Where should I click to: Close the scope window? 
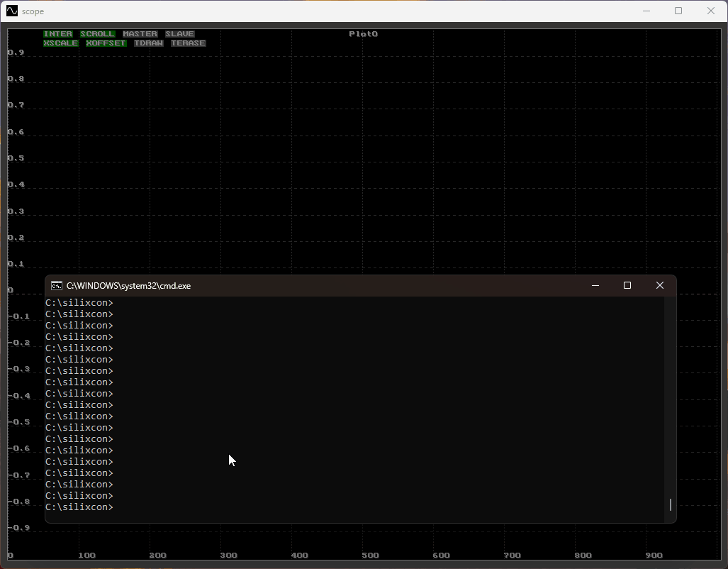711,11
